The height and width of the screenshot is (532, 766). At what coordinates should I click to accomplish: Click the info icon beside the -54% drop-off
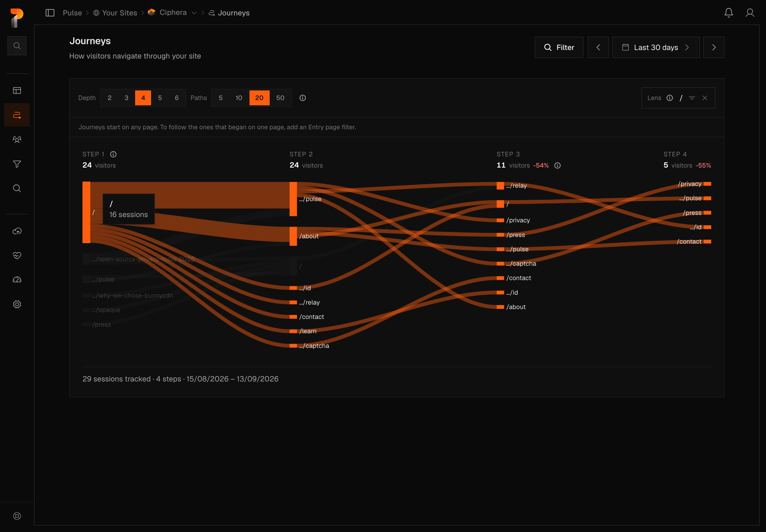(557, 166)
